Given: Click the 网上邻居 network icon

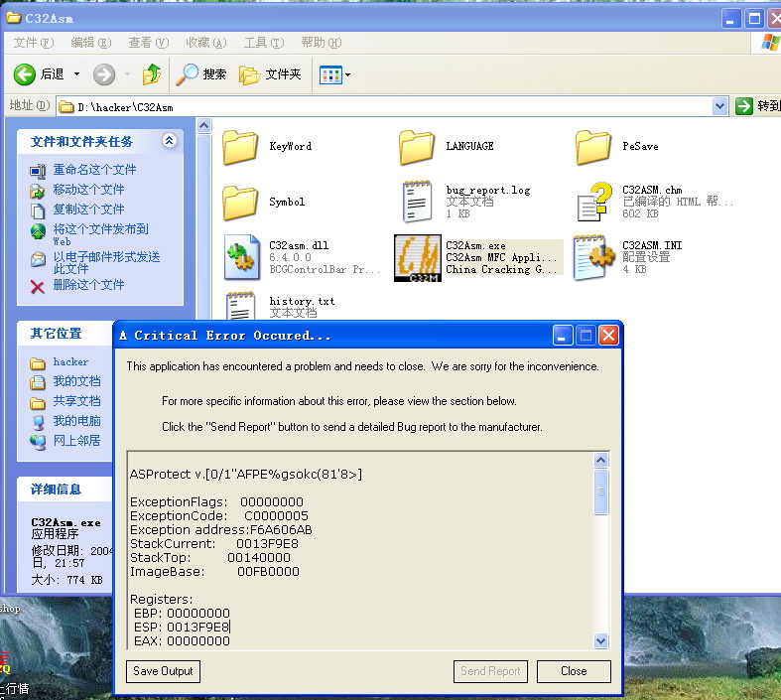Looking at the screenshot, I should 38,442.
